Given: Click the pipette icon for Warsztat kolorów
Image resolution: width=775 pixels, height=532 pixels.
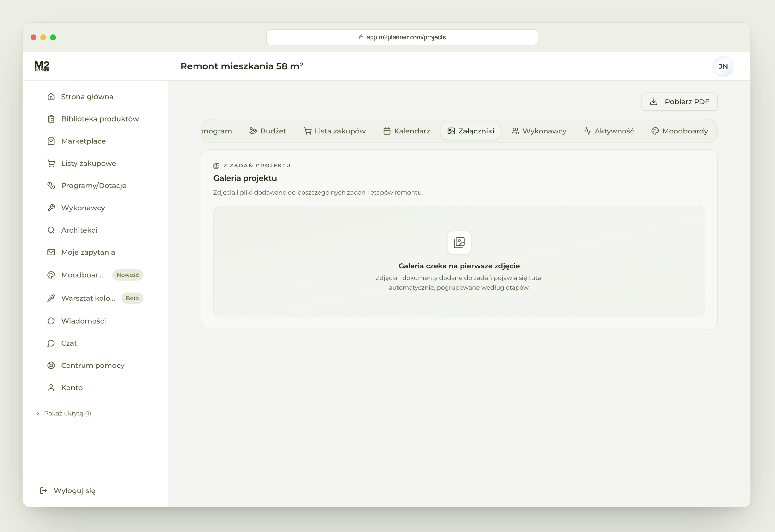Looking at the screenshot, I should (51, 298).
